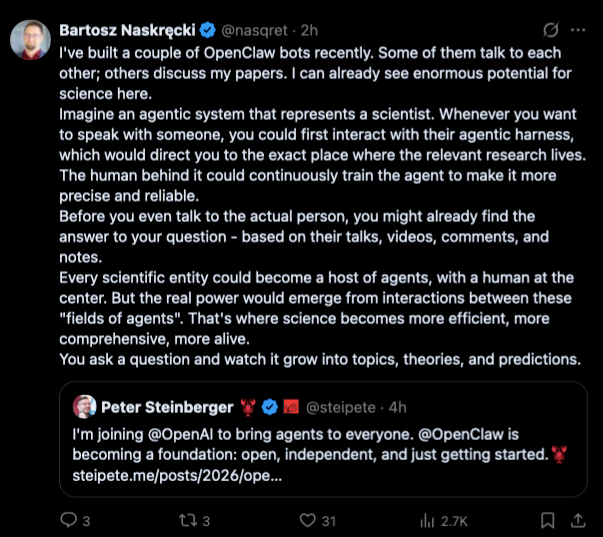
Task: Bookmark this post
Action: pos(546,519)
